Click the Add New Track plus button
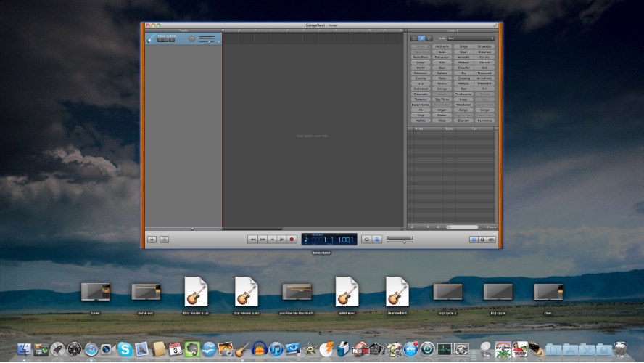 pyautogui.click(x=152, y=239)
